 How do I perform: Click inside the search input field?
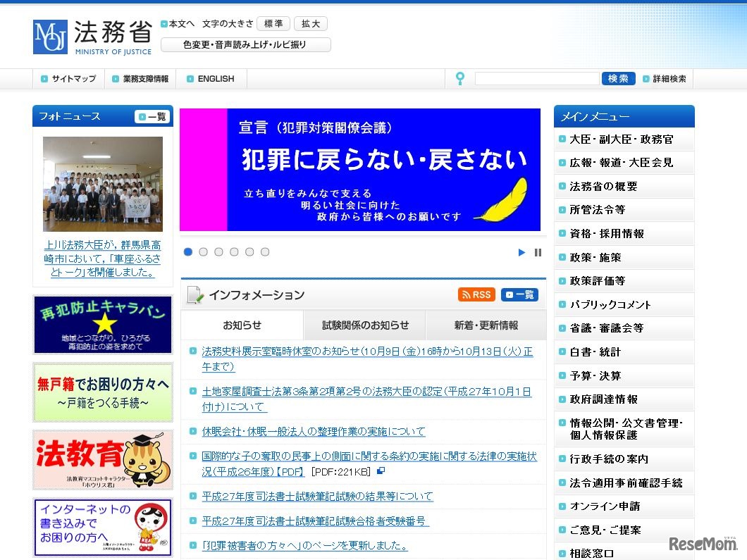[538, 78]
